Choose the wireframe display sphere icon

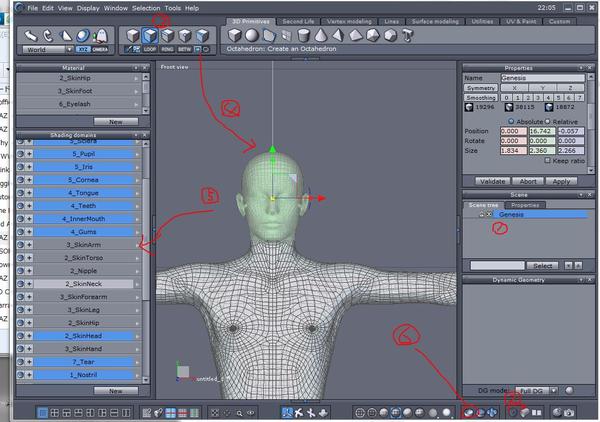point(360,413)
